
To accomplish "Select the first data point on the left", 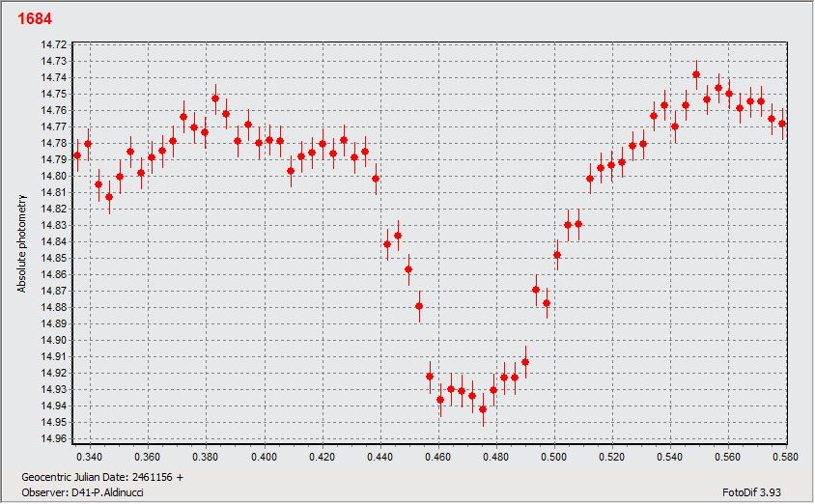I will tap(77, 155).
